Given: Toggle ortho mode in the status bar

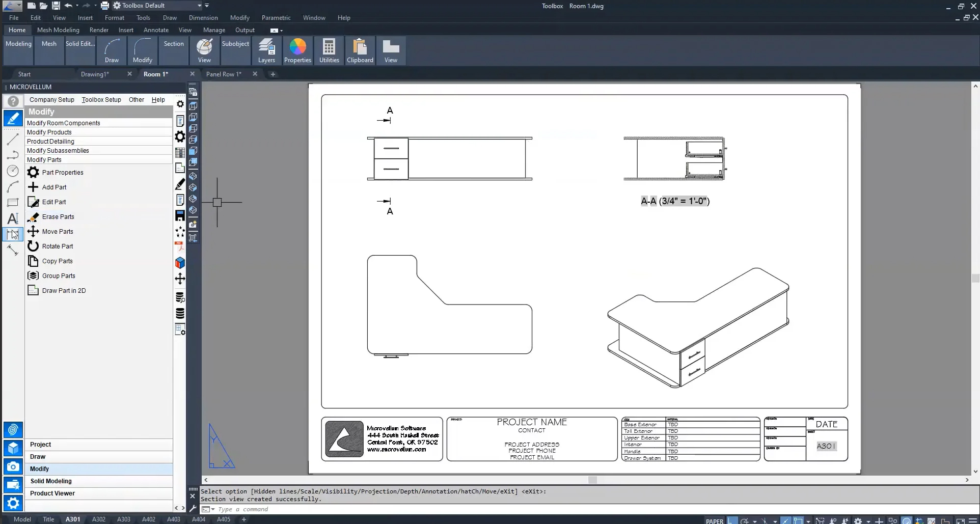Looking at the screenshot, I should [732, 520].
